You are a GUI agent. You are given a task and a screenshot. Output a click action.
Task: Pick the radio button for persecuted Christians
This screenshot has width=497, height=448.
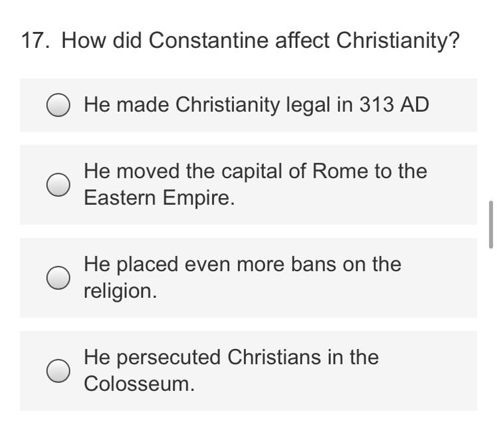(x=58, y=371)
